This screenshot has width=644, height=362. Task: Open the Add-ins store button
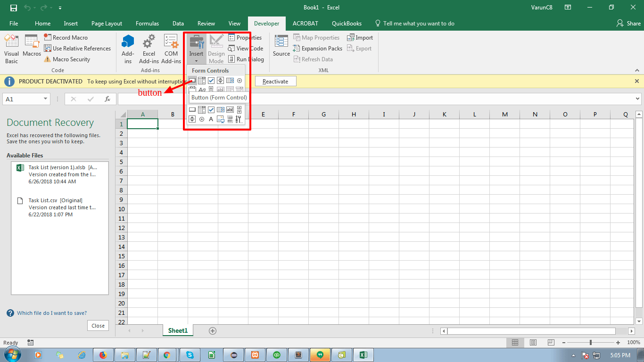[x=128, y=49]
